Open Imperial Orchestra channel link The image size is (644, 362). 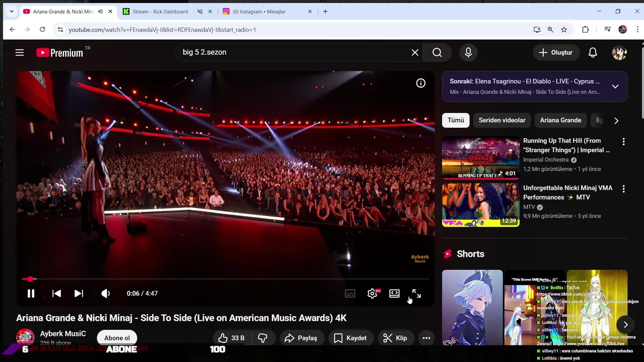coord(546,160)
